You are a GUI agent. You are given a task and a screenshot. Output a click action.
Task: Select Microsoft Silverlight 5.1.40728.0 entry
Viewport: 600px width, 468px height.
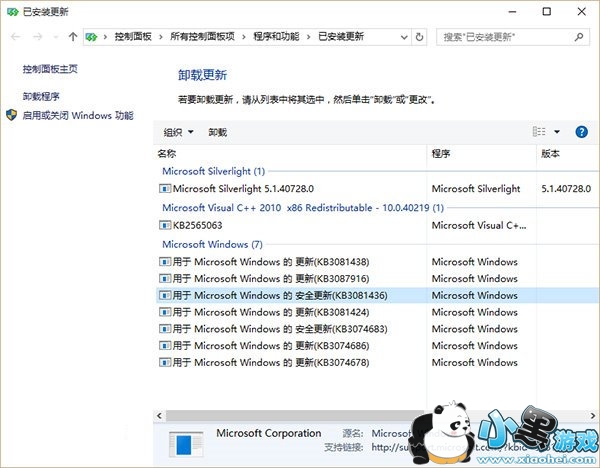point(243,189)
